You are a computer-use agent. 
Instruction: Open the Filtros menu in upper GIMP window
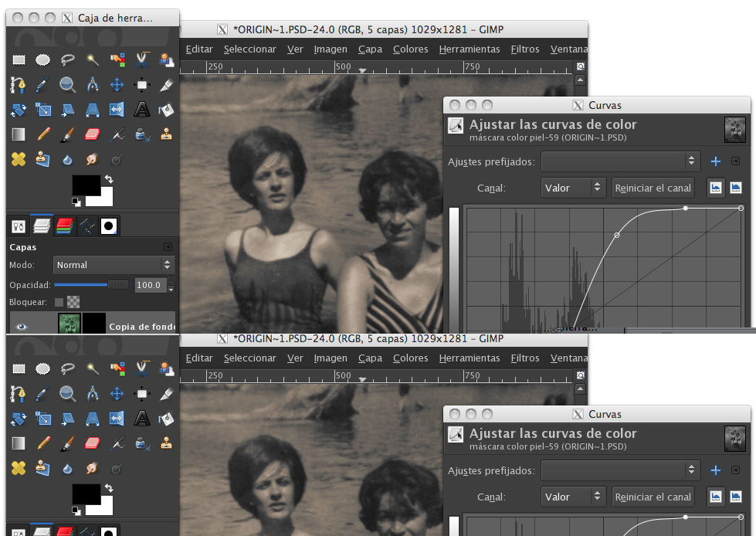(x=525, y=49)
